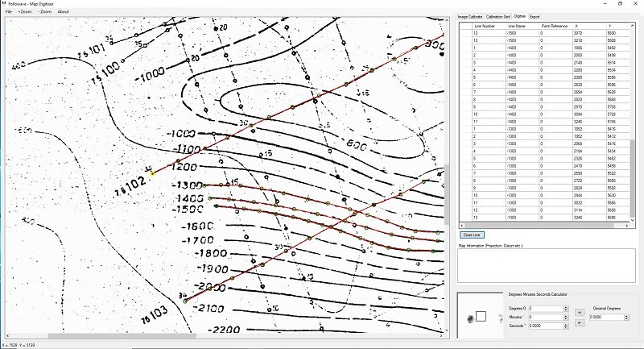Click the right arrow DMS convert button
This screenshot has width=644, height=349.
point(580,311)
